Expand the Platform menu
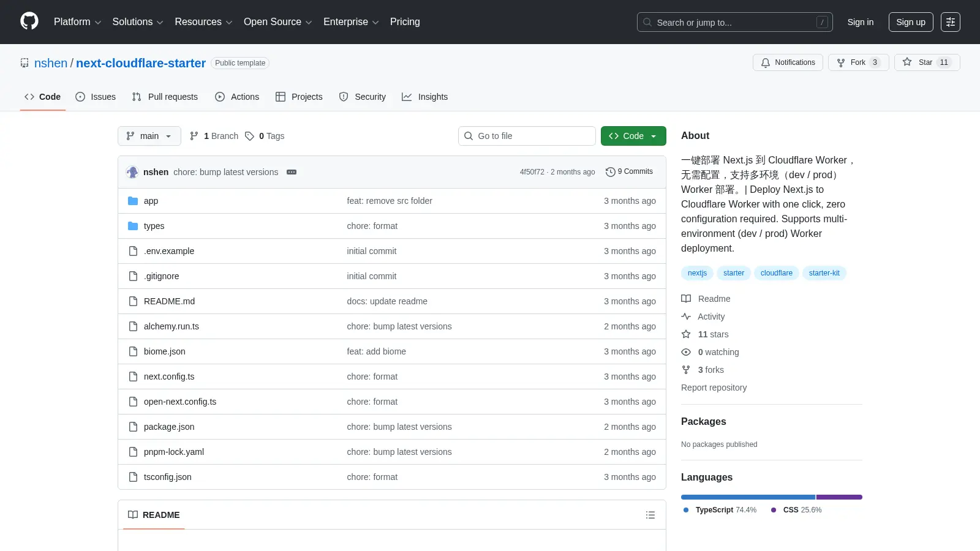 (x=77, y=22)
